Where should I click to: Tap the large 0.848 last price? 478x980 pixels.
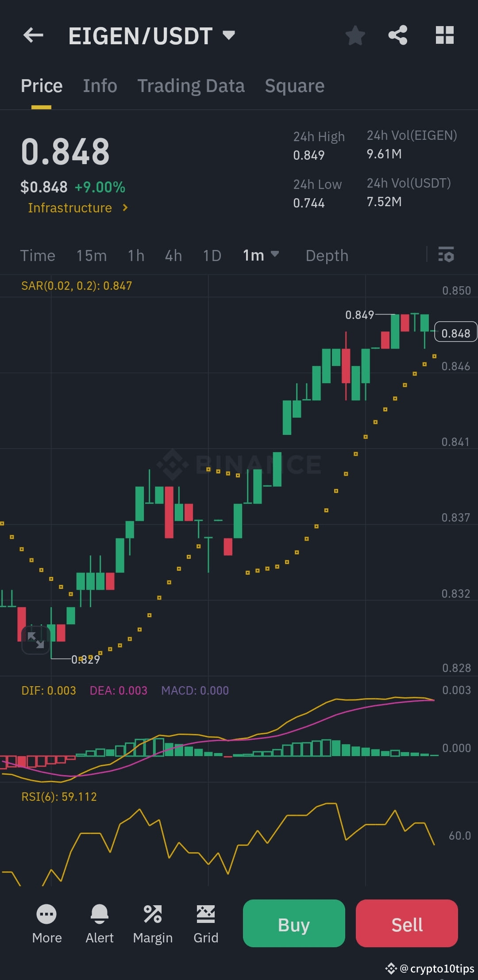click(65, 152)
